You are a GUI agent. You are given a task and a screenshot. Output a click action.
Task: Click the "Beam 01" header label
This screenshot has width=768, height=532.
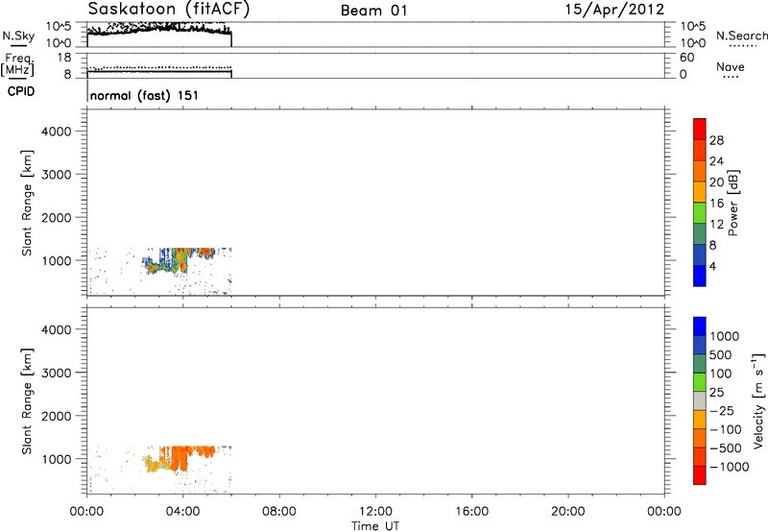pyautogui.click(x=373, y=11)
